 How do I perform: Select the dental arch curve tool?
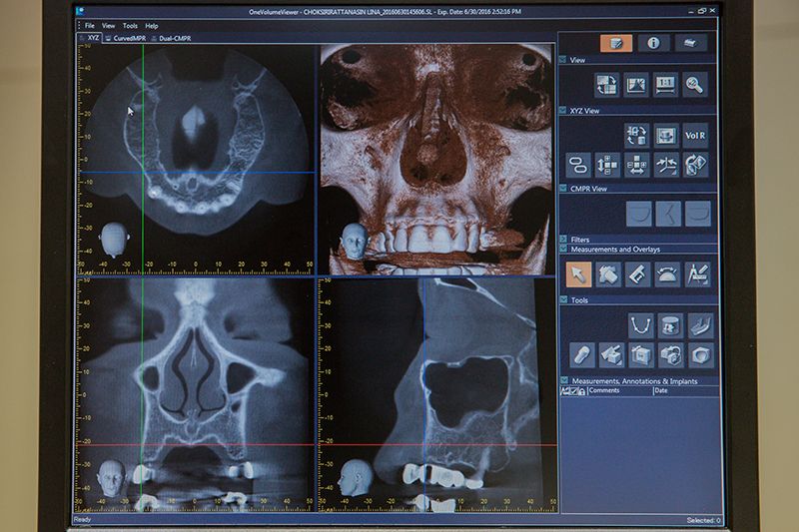click(x=640, y=325)
